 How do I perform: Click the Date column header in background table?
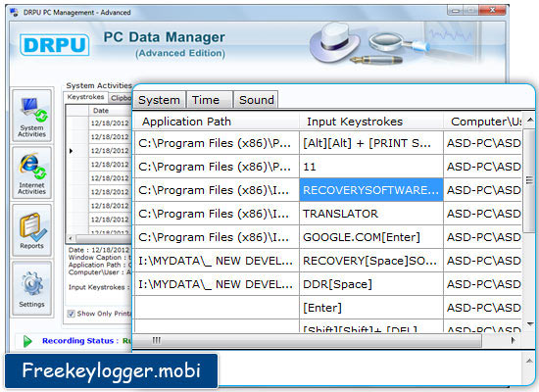click(x=110, y=111)
